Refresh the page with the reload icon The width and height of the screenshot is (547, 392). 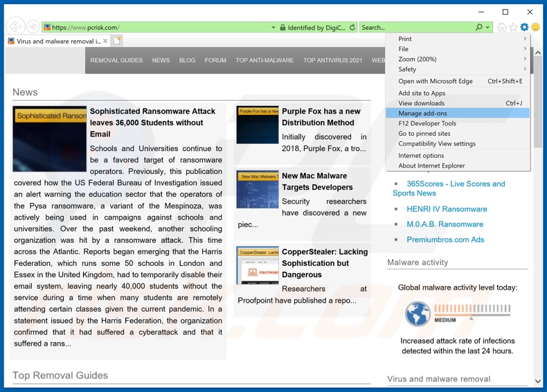(x=352, y=28)
